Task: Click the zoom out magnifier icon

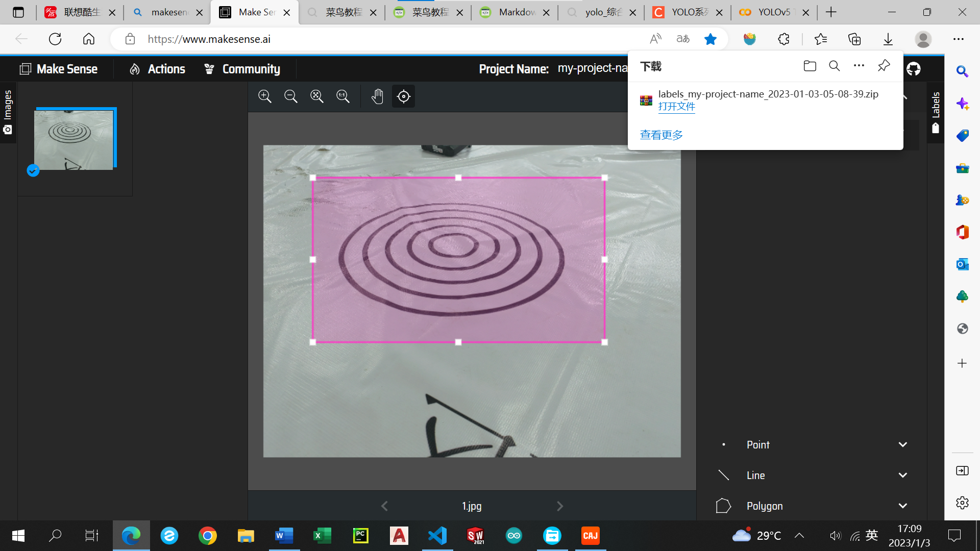Action: pyautogui.click(x=291, y=96)
